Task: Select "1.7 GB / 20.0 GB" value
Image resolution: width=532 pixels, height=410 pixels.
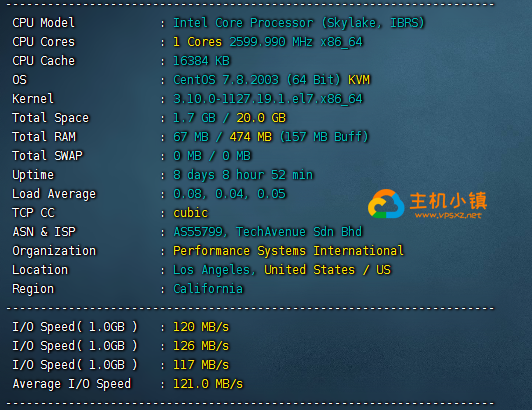Action: [230, 118]
